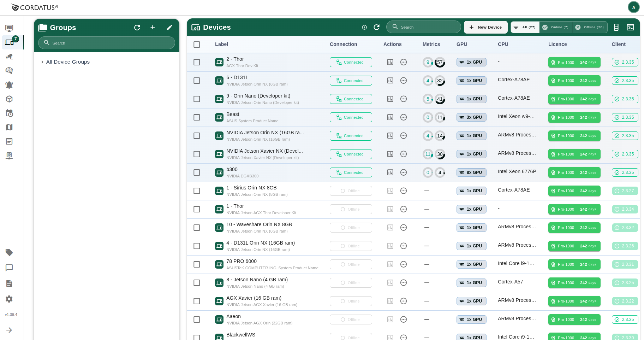
Task: Open the Devices sidebar icon with badge 7
Action: [10, 42]
